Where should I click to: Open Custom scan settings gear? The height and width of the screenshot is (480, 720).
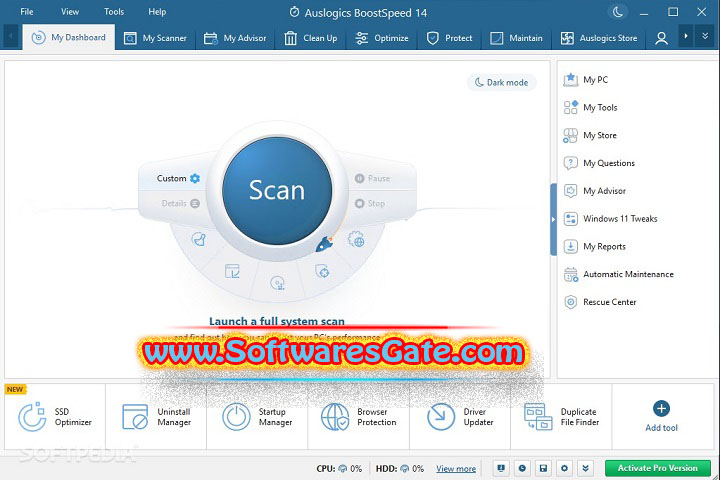[x=195, y=178]
